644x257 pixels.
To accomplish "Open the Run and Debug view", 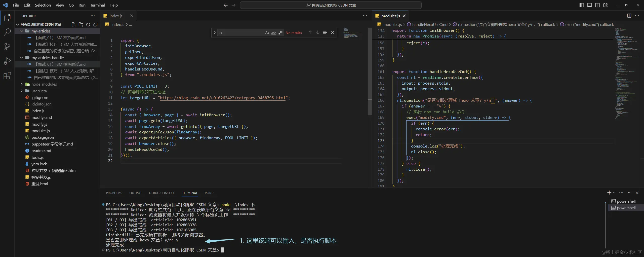I will (7, 61).
